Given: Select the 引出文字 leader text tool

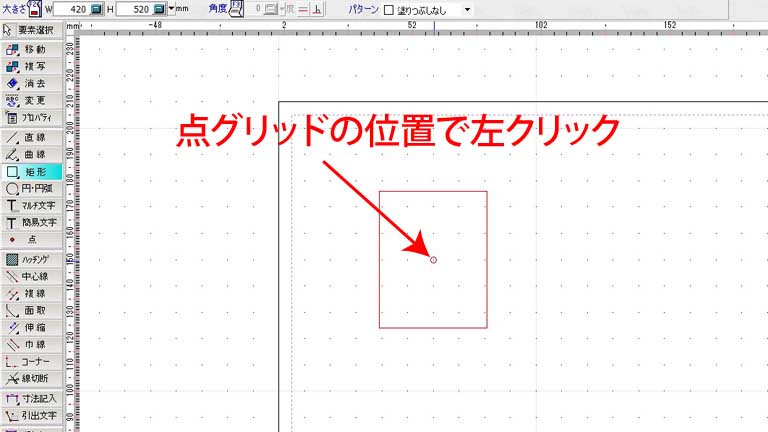Looking at the screenshot, I should click(x=32, y=416).
